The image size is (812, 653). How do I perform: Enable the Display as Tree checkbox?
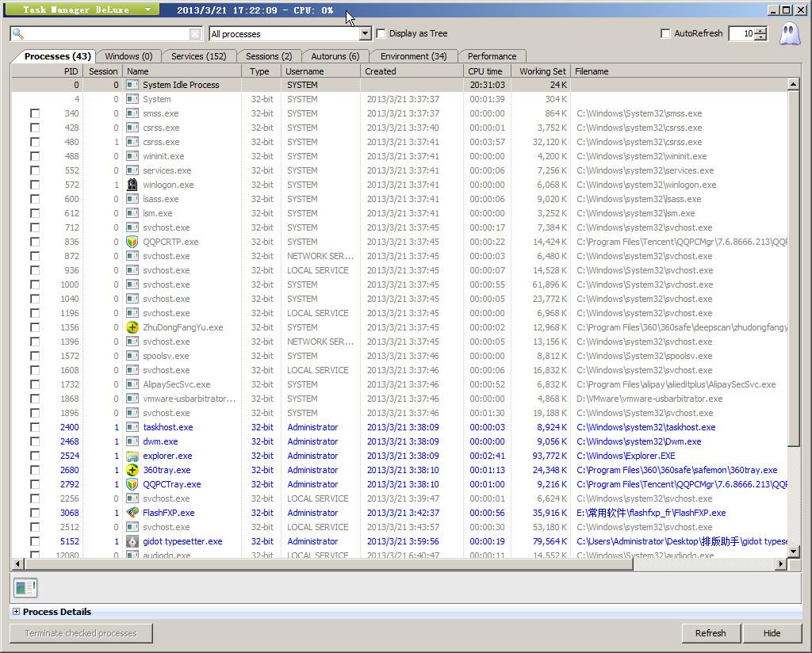click(381, 33)
